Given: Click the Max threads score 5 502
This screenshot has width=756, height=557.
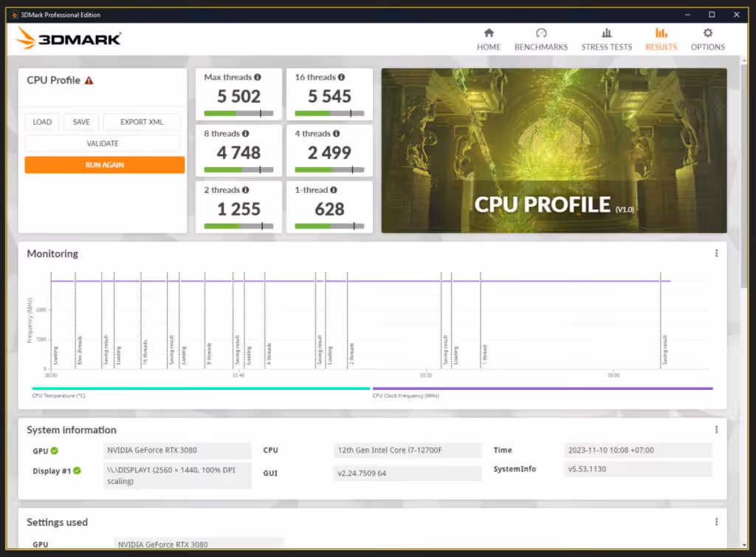Looking at the screenshot, I should (238, 97).
